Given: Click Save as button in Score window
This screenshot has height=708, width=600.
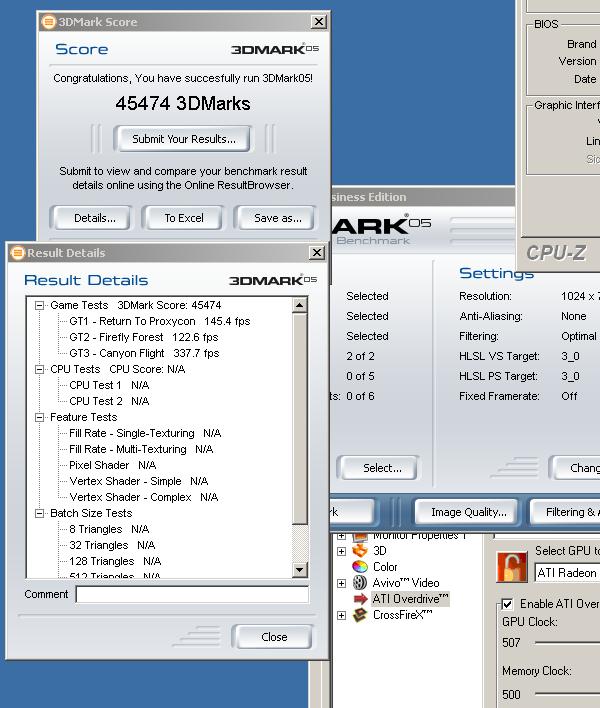Looking at the screenshot, I should pos(276,218).
